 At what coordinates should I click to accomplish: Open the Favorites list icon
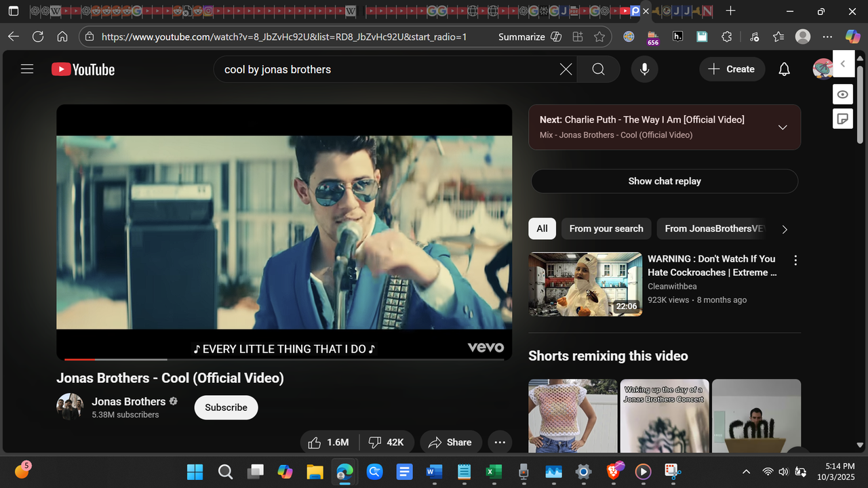[x=778, y=37]
